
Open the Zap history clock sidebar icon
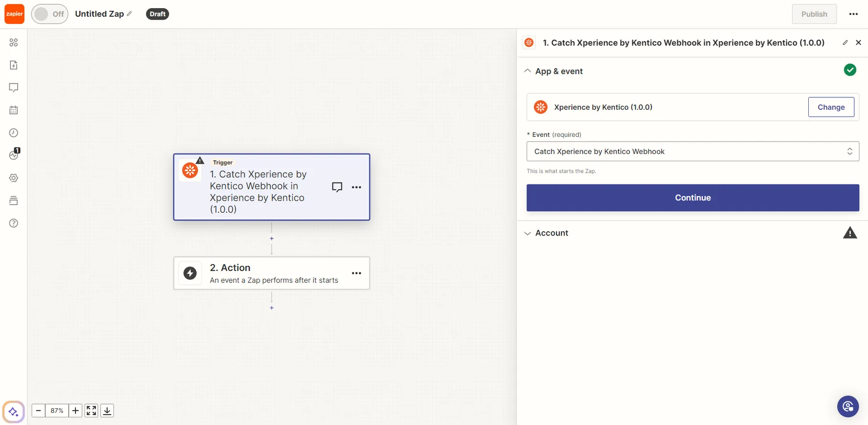point(13,133)
